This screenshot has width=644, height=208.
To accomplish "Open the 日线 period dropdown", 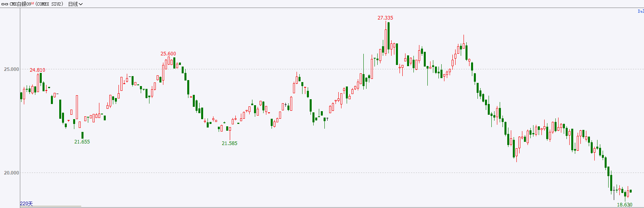I will (x=76, y=4).
